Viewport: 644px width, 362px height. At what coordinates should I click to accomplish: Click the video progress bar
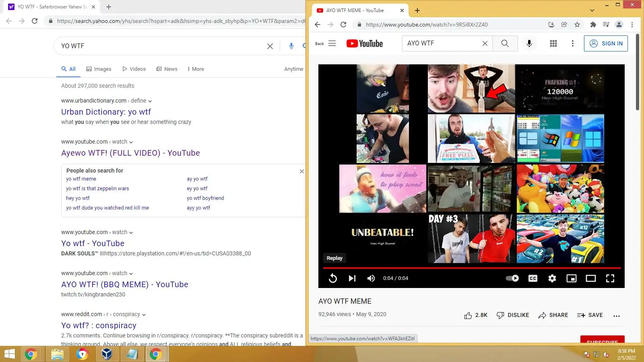pos(472,268)
